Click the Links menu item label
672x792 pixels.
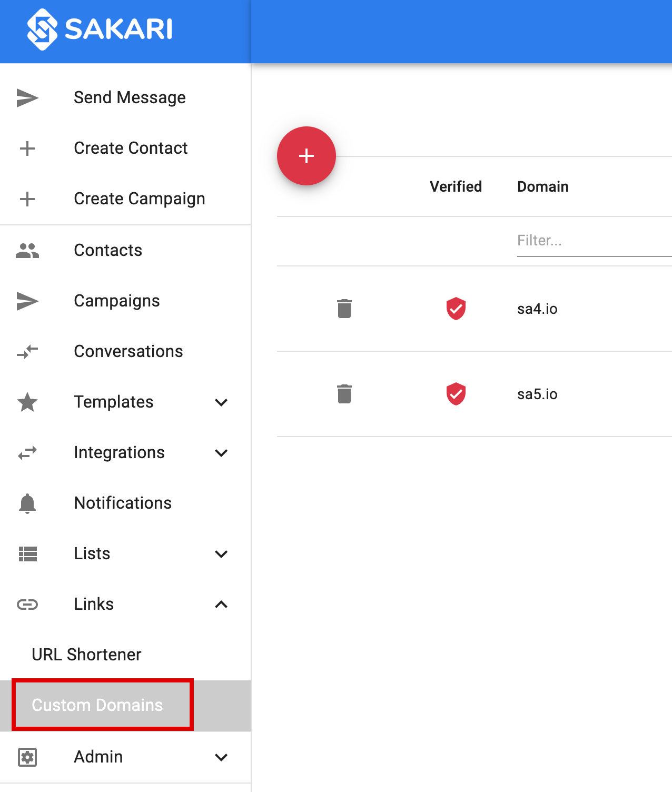pos(94,604)
